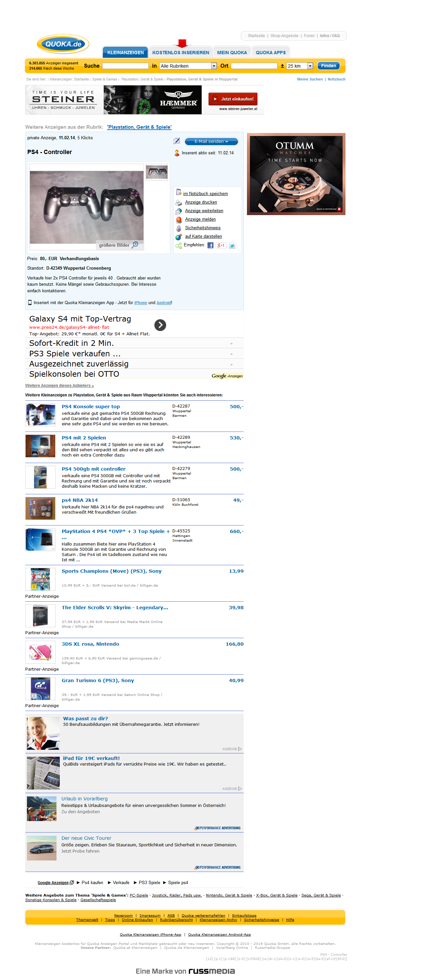Focus the Suche keyword input field

pos(125,66)
